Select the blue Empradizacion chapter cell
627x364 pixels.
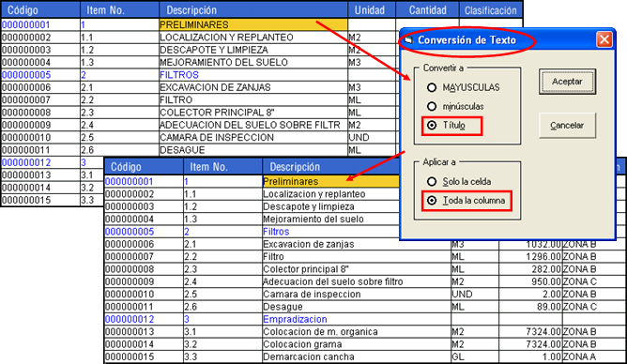point(357,319)
